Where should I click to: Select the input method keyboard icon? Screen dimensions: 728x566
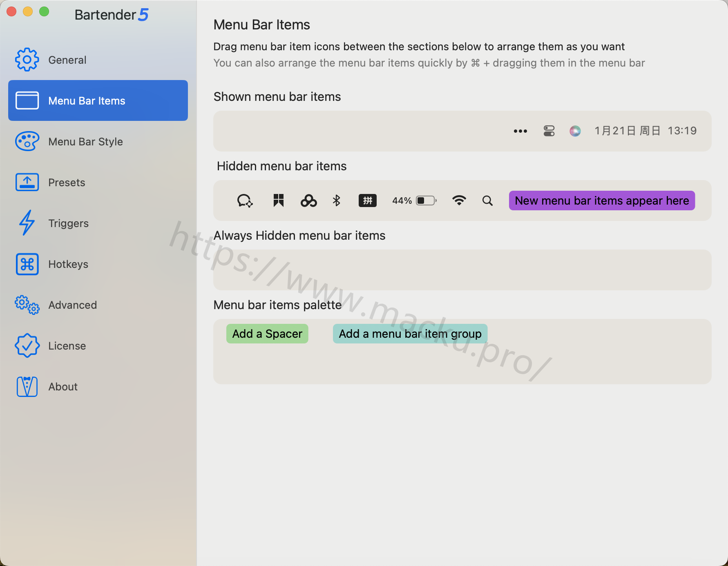(x=367, y=201)
